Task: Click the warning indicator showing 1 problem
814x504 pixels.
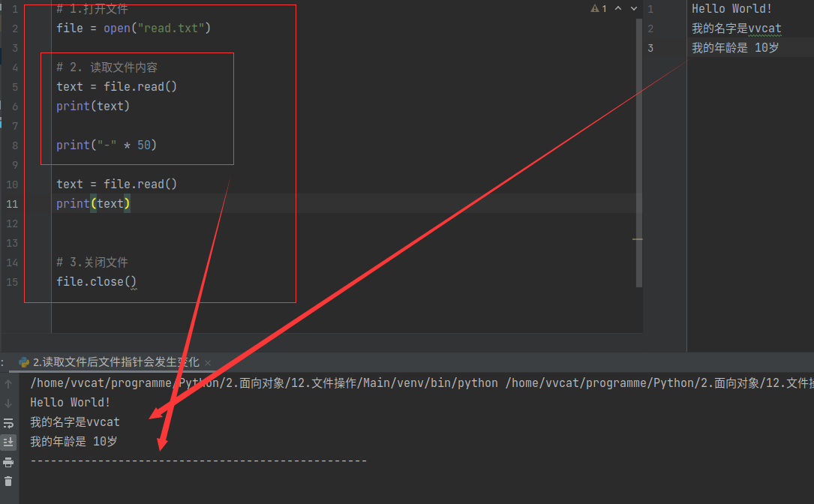Action: (x=599, y=8)
